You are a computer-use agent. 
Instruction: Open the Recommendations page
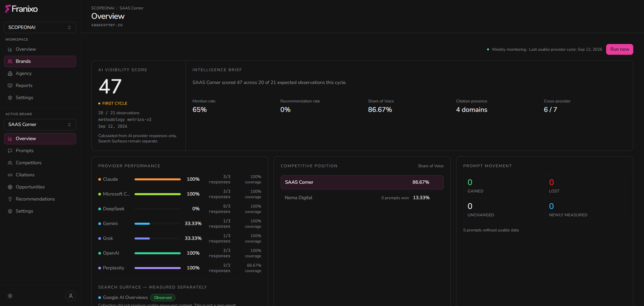coord(40,199)
